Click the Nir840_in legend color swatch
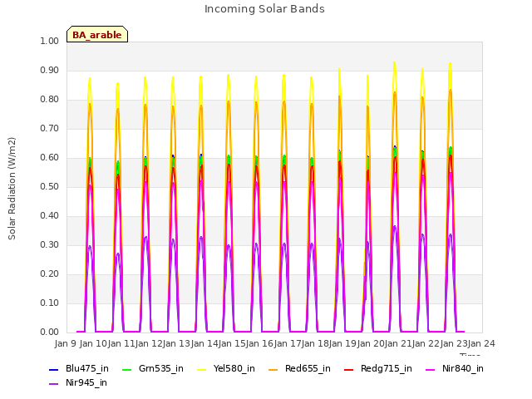The image size is (532, 399). (431, 369)
